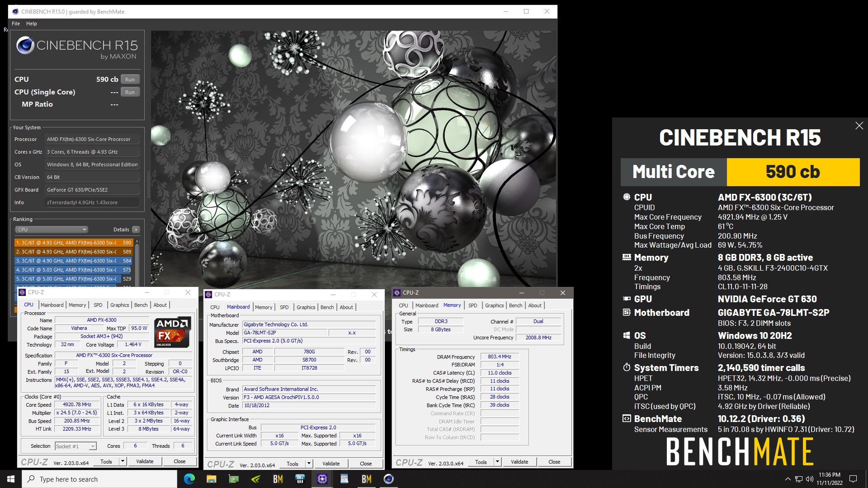Open the volume icon in the tray
The width and height of the screenshot is (868, 488).
(x=809, y=479)
